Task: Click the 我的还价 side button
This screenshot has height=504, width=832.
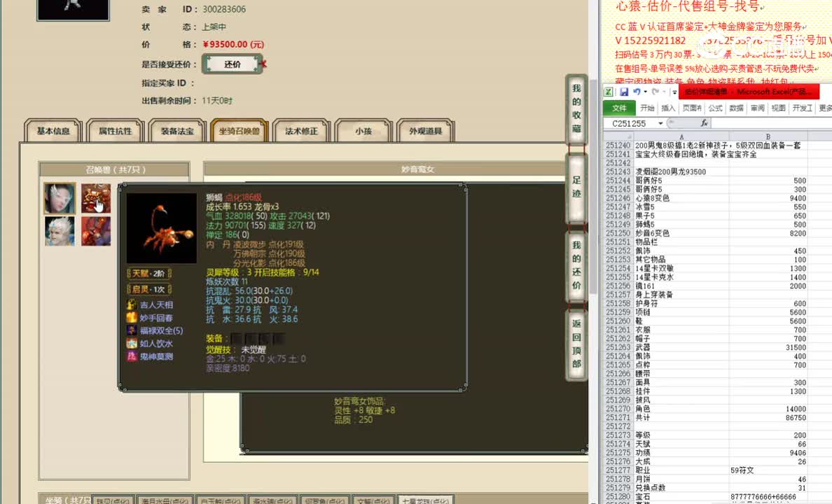Action: [576, 265]
